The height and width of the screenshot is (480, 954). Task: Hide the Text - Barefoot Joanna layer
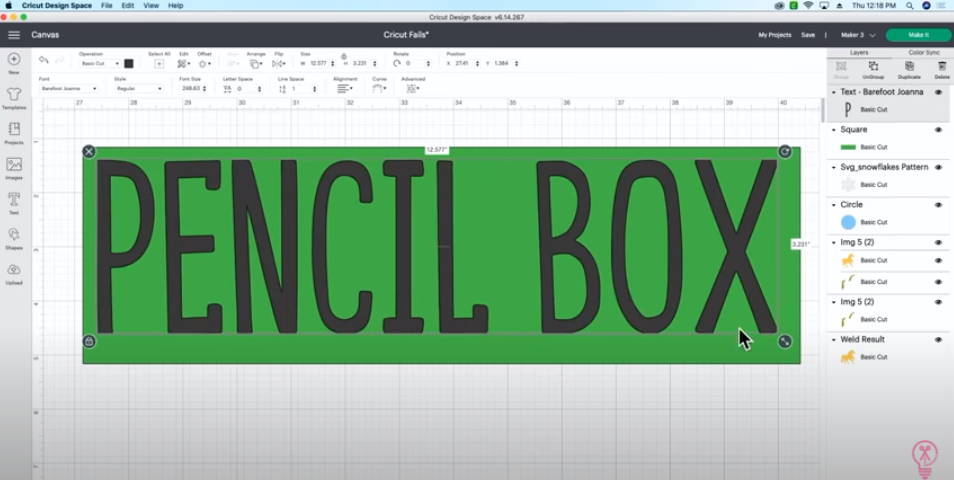[x=938, y=92]
